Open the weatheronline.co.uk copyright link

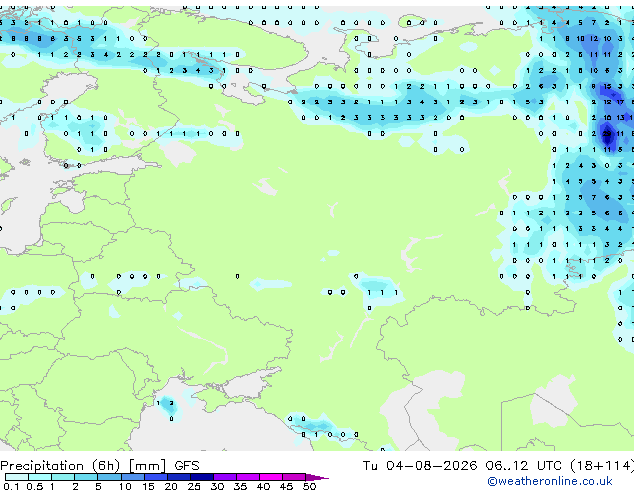point(550,481)
